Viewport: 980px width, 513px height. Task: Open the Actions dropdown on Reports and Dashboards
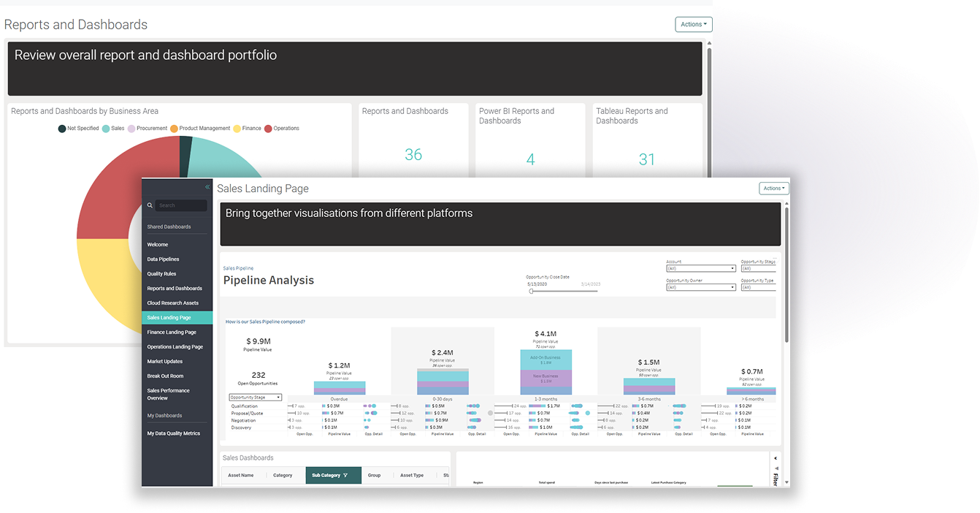tap(693, 24)
